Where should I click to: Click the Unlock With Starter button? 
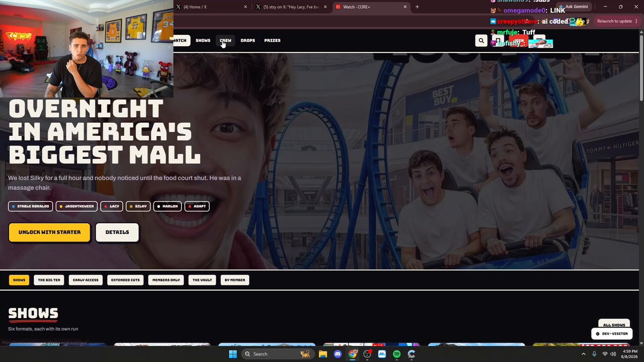click(49, 232)
